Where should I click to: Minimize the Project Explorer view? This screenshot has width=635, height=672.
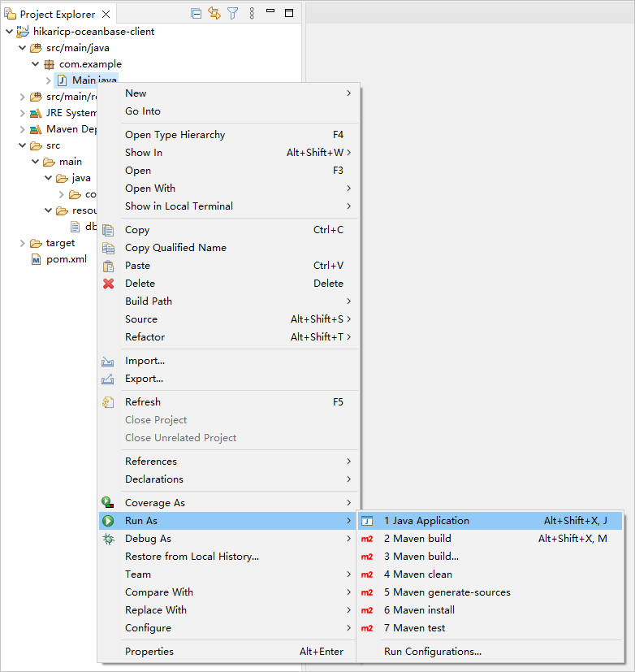point(271,13)
